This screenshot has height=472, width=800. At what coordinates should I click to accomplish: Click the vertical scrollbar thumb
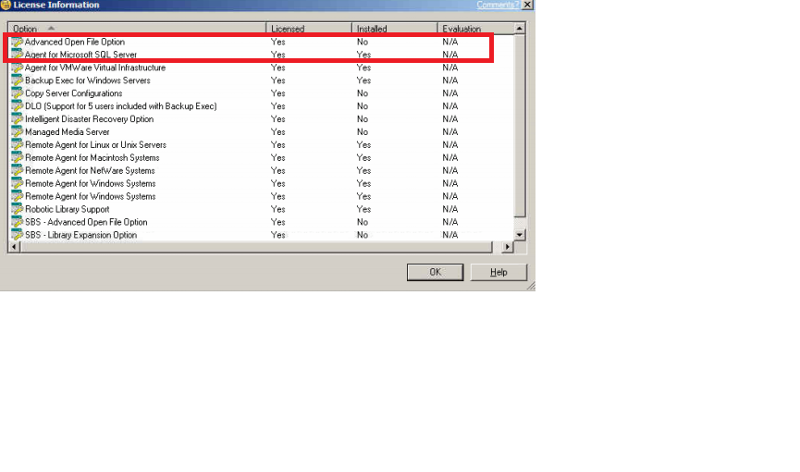point(519,126)
